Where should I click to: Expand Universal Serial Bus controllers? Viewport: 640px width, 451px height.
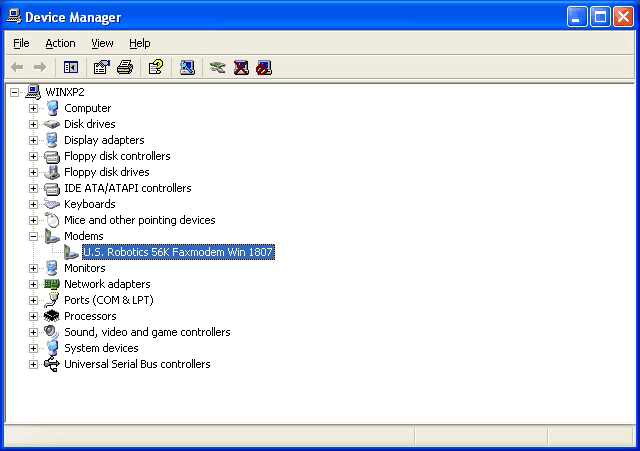click(33, 364)
